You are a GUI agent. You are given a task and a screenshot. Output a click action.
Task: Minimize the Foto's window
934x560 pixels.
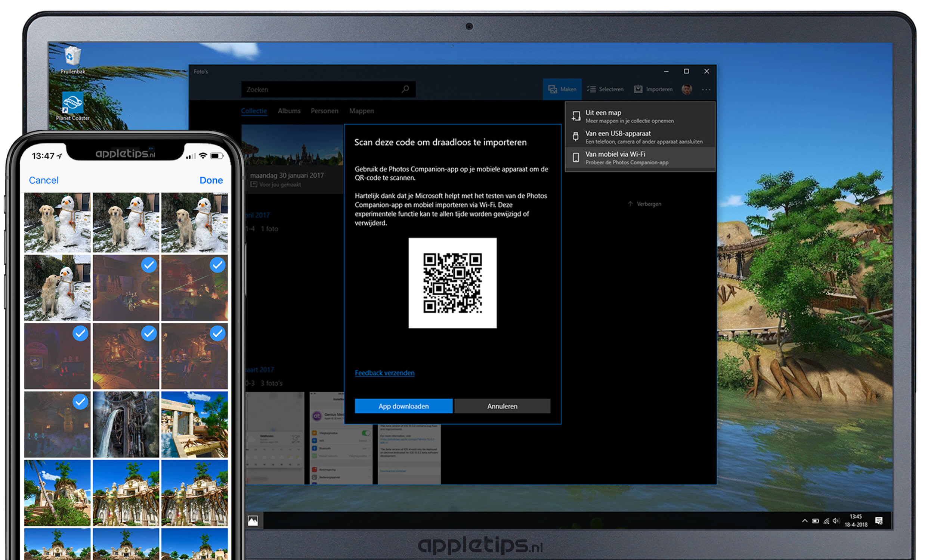click(x=666, y=71)
